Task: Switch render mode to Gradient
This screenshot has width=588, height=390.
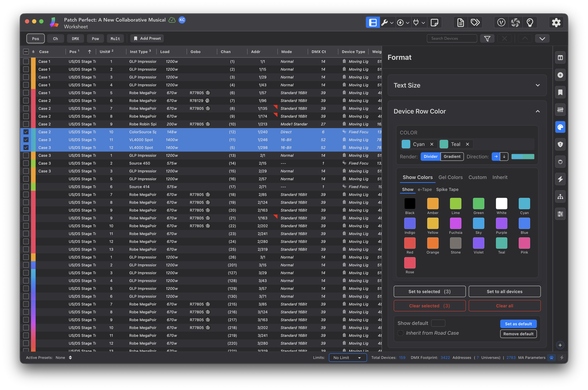Action: [452, 156]
